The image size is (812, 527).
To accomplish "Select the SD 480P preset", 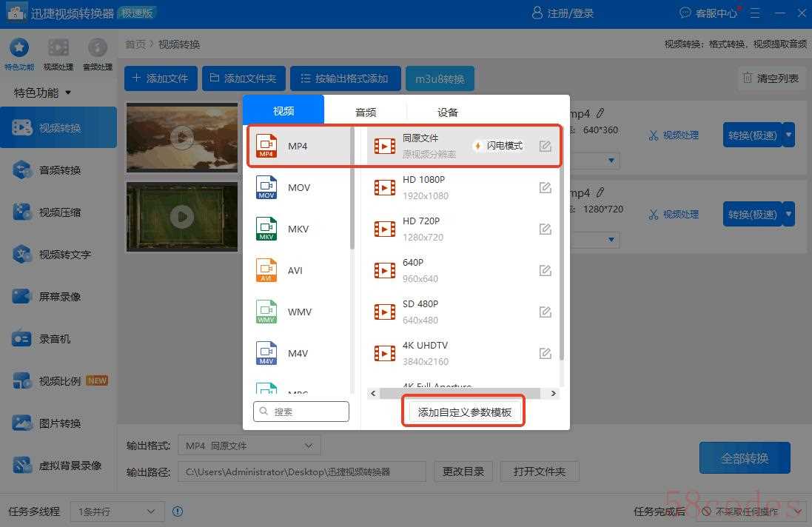I will (463, 312).
